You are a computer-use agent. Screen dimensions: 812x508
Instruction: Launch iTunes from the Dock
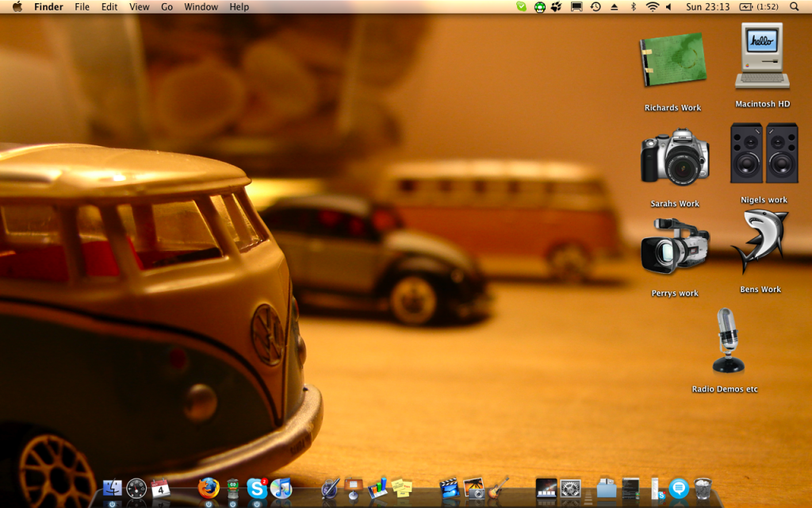(281, 488)
